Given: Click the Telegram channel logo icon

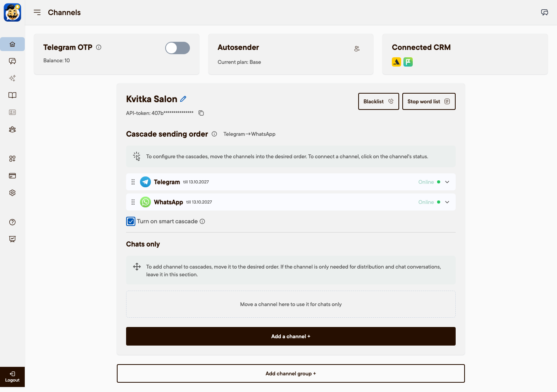Looking at the screenshot, I should pyautogui.click(x=145, y=182).
